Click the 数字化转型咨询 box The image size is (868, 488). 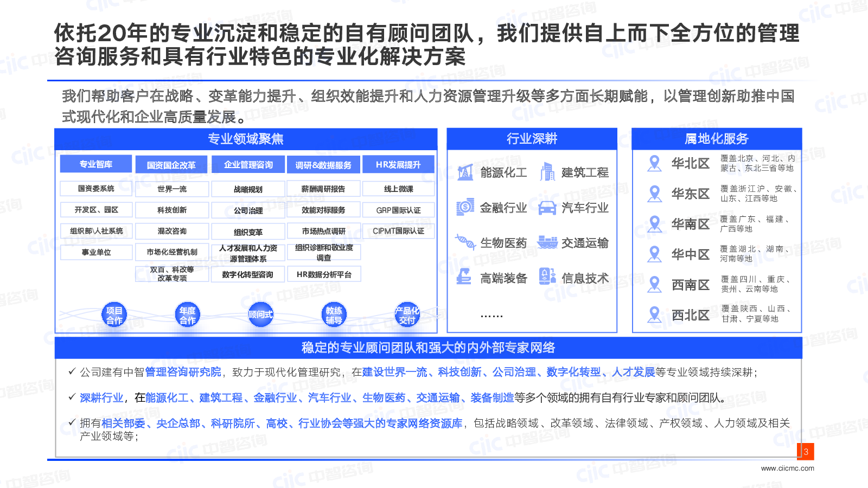click(x=248, y=274)
